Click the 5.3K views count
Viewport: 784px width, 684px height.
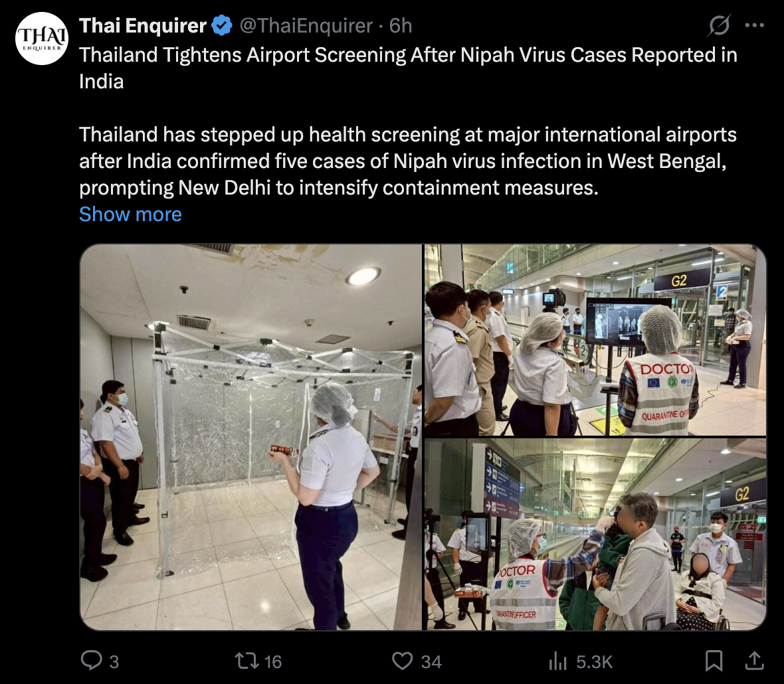pos(594,661)
